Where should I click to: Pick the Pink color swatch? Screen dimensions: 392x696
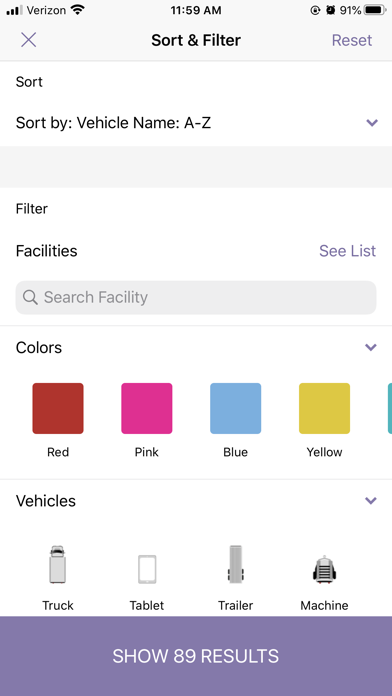[147, 408]
